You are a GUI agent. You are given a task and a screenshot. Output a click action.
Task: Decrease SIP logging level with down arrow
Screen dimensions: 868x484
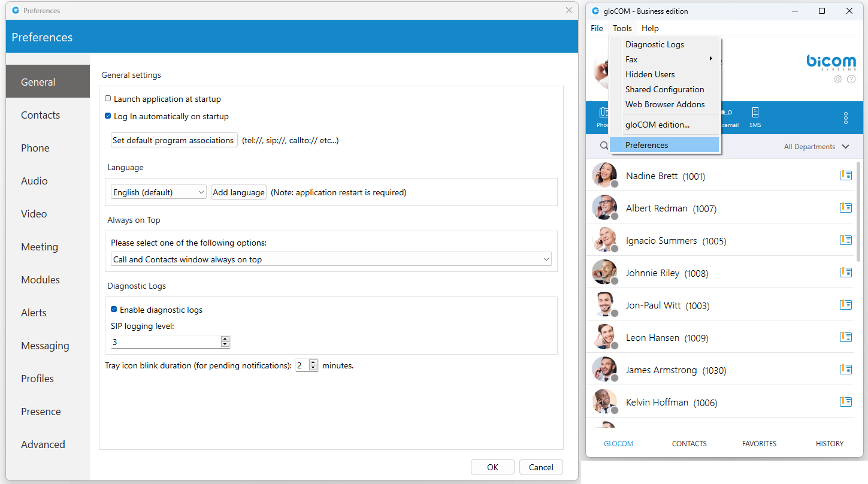tap(225, 344)
